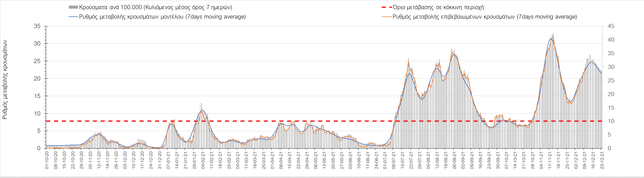This screenshot has width=644, height=178.
Task: Select the 'Όριο μετάβασης σε κόκκινη περιοχή' legend label
Action: tap(438, 7)
